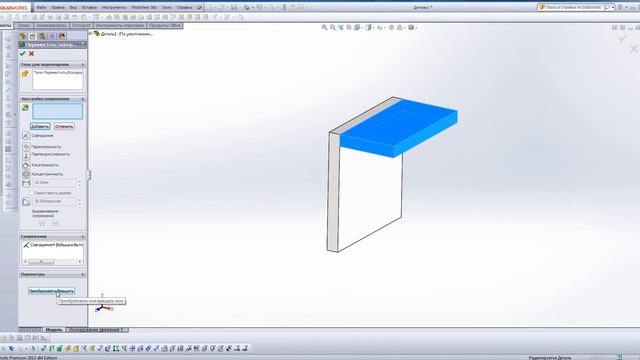Viewport: 640px width, 360px height.
Task: Switch to the Исследование движения 1 tab
Action: point(97,329)
